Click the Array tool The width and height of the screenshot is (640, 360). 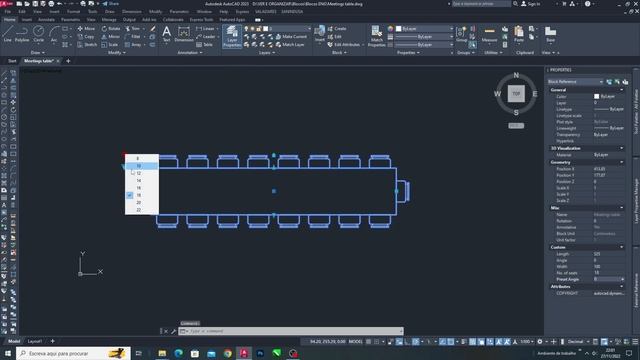[x=133, y=44]
